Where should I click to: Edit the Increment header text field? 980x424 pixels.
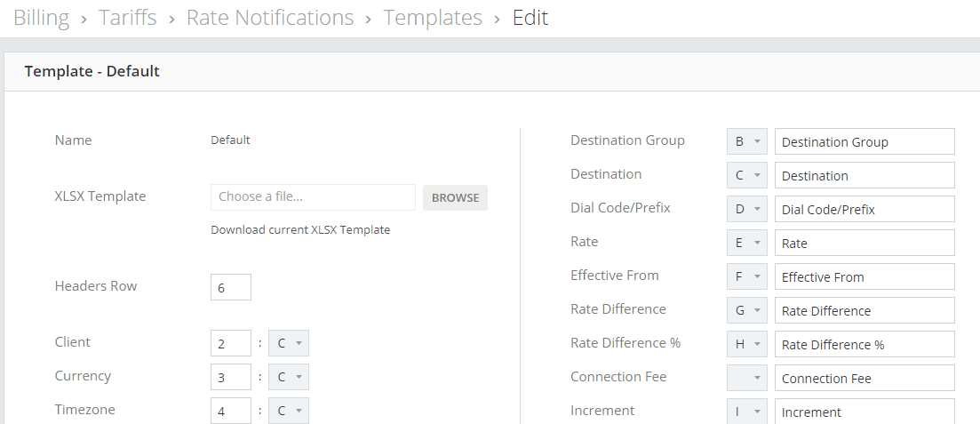pyautogui.click(x=864, y=411)
